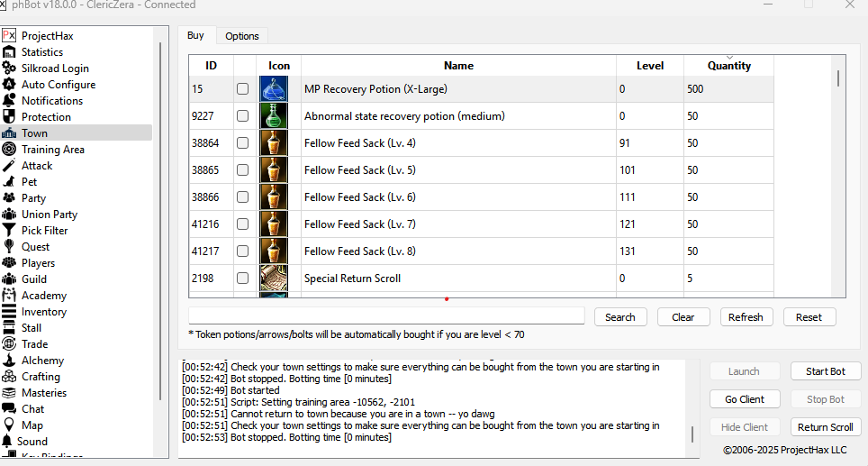Select the Silkroad Login lock icon
The height and width of the screenshot is (466, 868).
[9, 69]
